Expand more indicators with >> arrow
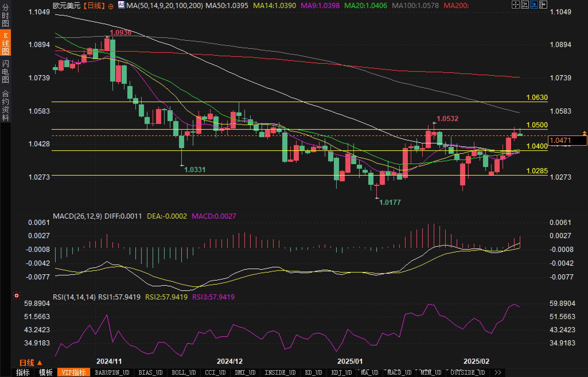Image resolution: width=588 pixels, height=377 pixels. (x=498, y=372)
